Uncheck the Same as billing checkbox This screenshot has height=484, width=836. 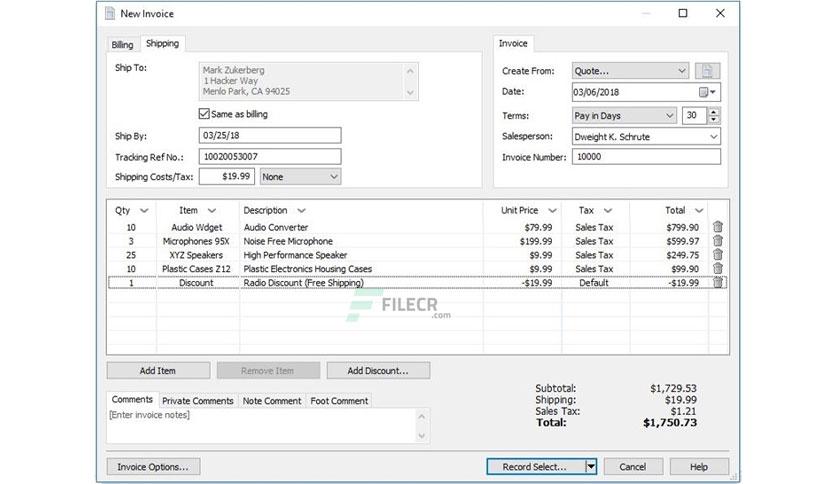[x=204, y=114]
